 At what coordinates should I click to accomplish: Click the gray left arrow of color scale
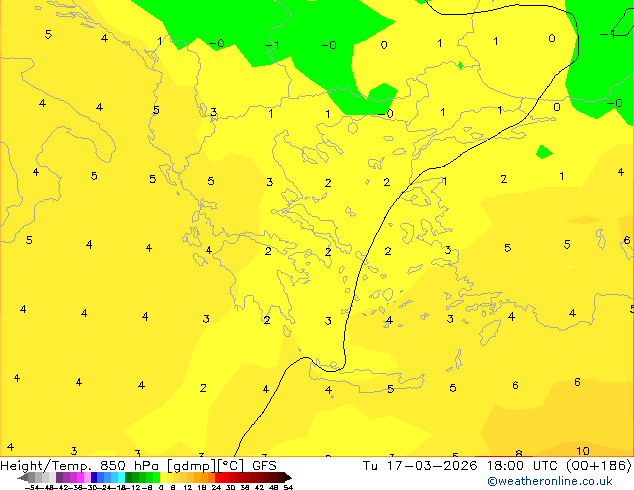[23, 478]
